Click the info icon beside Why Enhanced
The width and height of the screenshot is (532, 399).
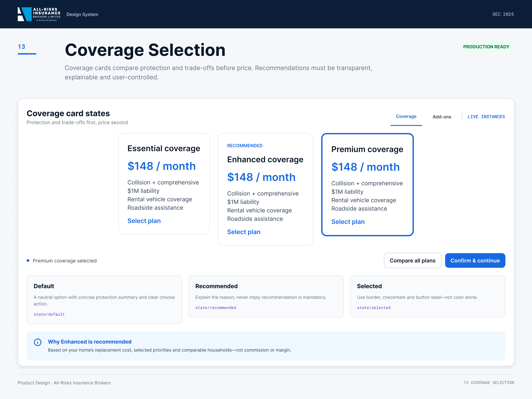point(38,342)
